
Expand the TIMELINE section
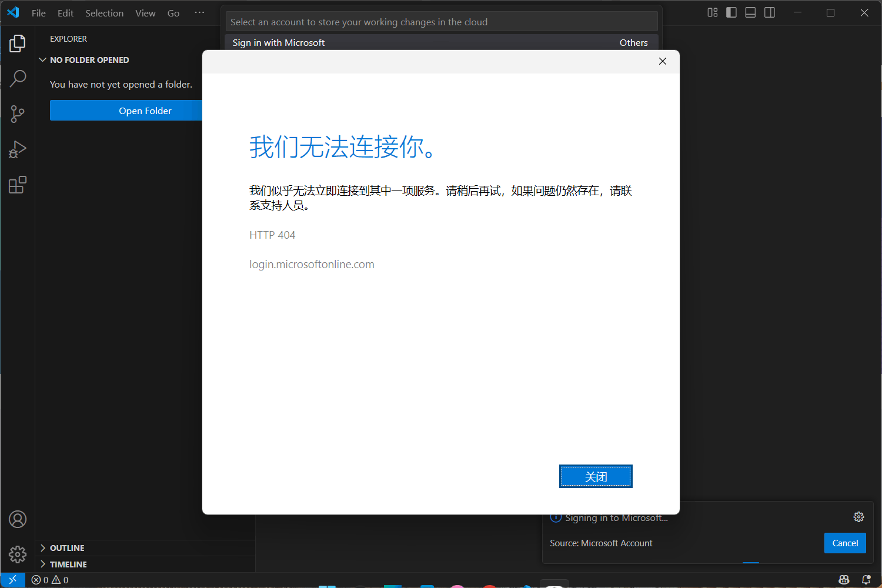pos(68,564)
